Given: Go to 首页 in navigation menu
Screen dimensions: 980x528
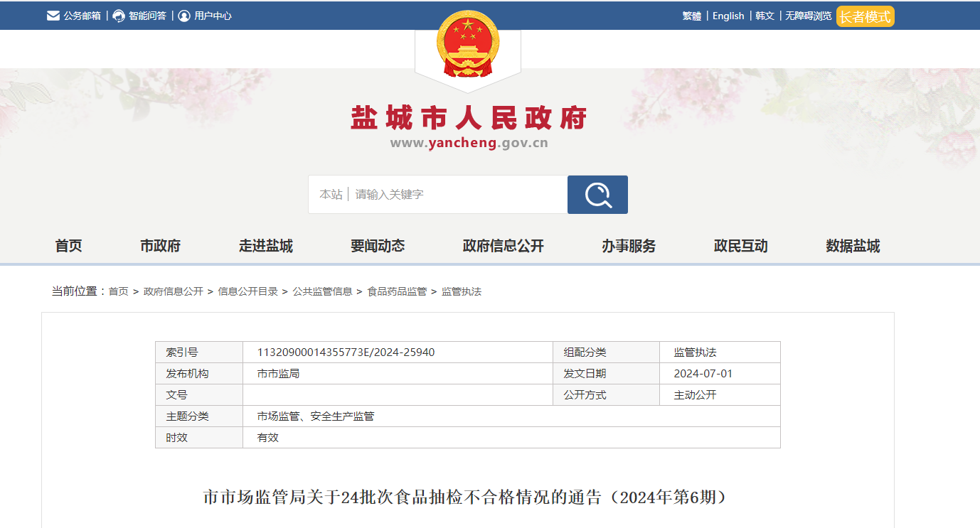Looking at the screenshot, I should (68, 246).
